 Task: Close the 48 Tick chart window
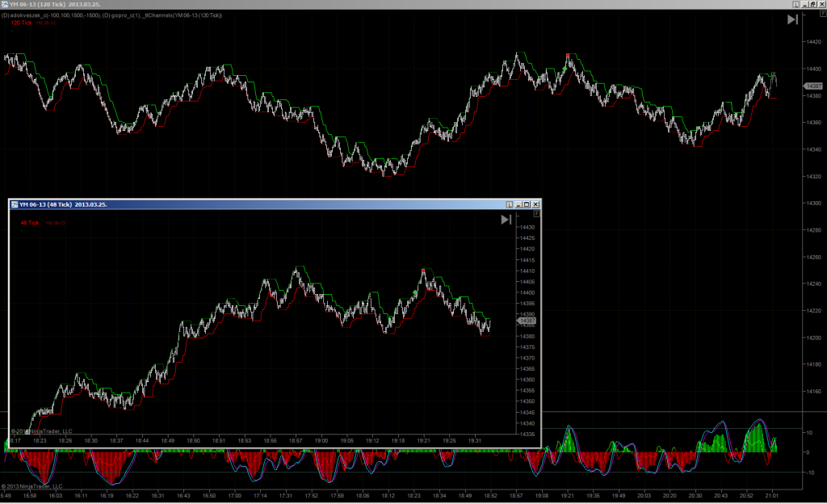coord(535,204)
